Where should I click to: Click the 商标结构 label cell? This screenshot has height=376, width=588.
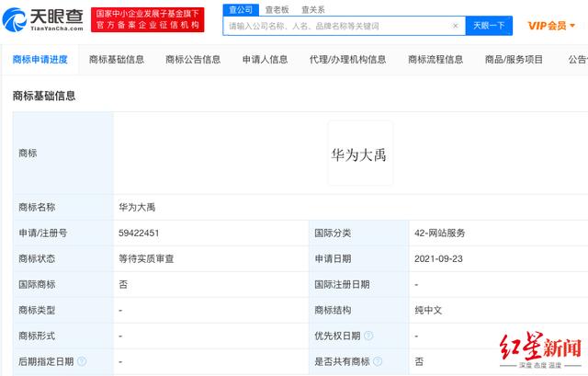pos(358,311)
